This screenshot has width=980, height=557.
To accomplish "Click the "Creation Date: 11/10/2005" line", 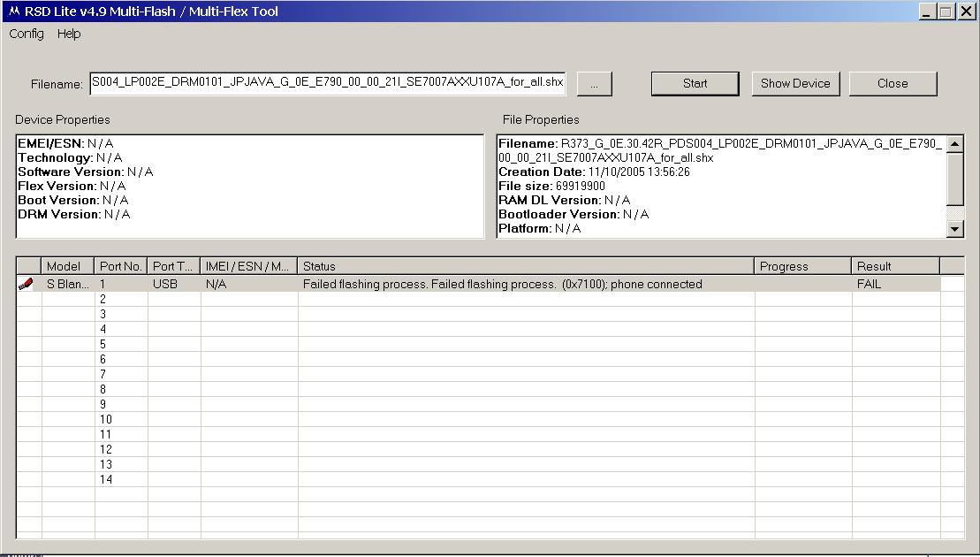I will click(595, 172).
